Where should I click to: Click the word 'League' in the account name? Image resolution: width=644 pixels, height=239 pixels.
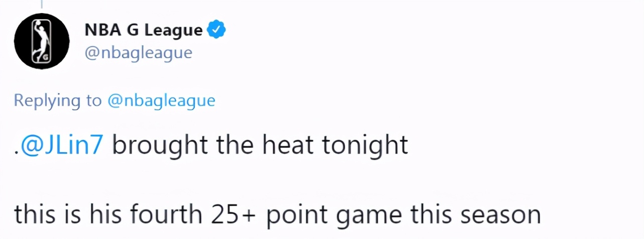[x=173, y=30]
